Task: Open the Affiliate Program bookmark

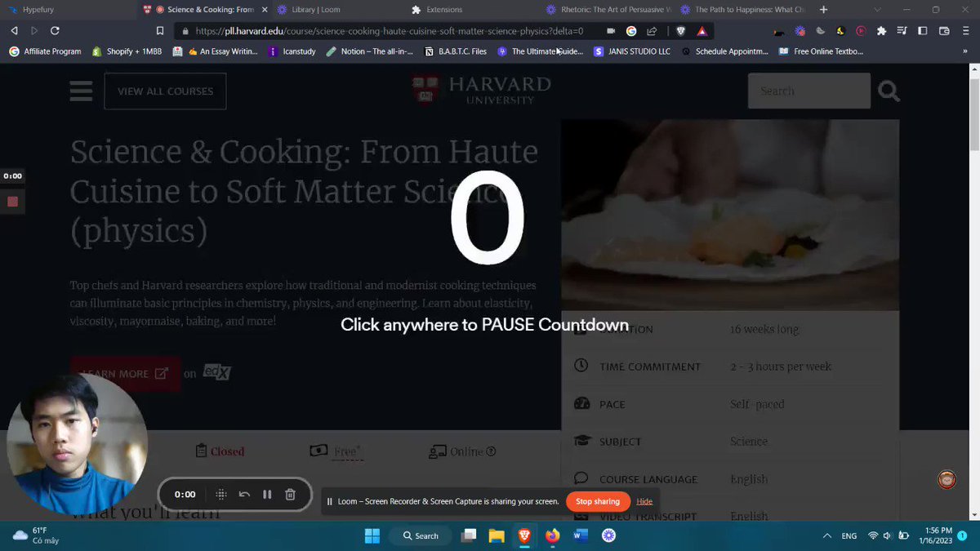Action: [46, 51]
